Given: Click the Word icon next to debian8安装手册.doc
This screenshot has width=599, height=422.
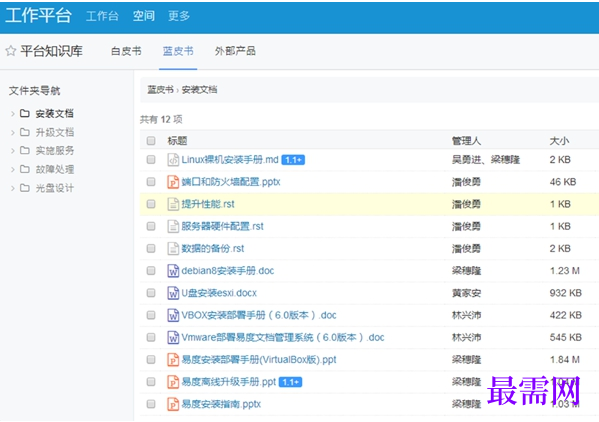Looking at the screenshot, I should point(173,271).
